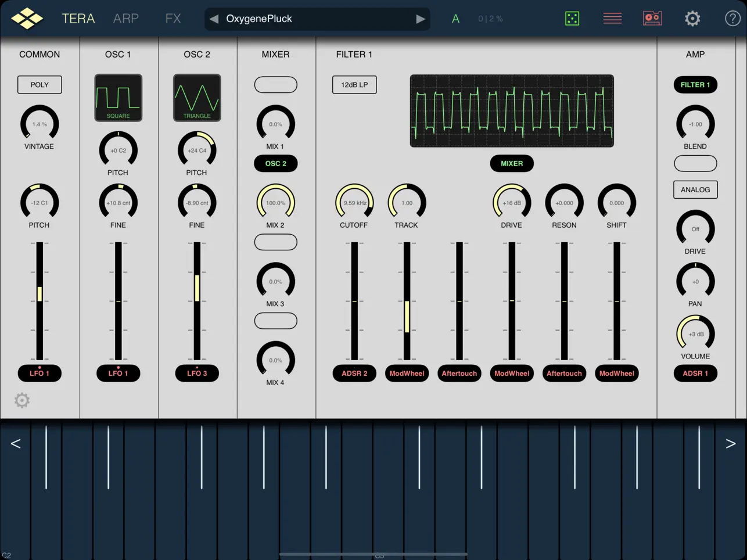
Task: Switch to the FX tab
Action: coord(173,19)
